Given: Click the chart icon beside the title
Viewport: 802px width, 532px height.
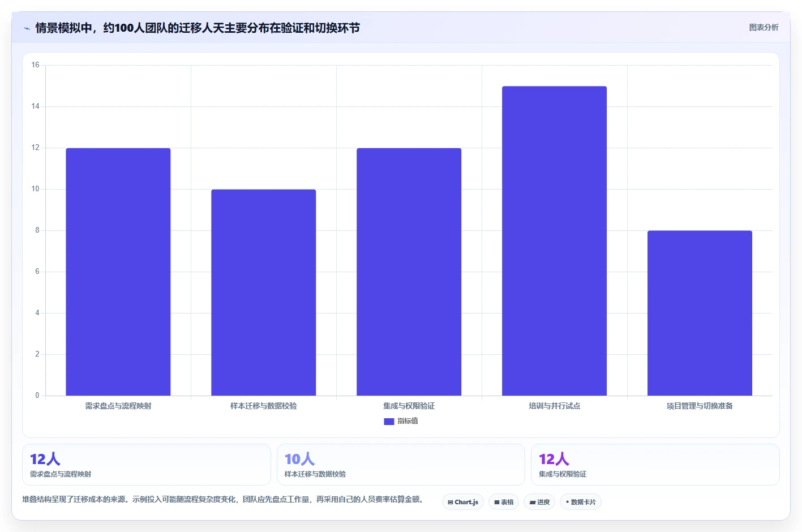Looking at the screenshot, I should (x=27, y=28).
